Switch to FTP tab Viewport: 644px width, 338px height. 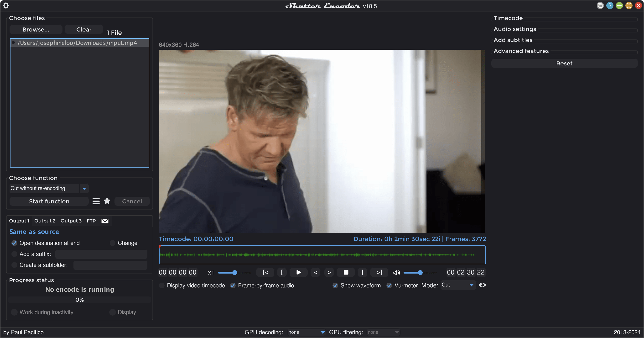click(x=91, y=221)
